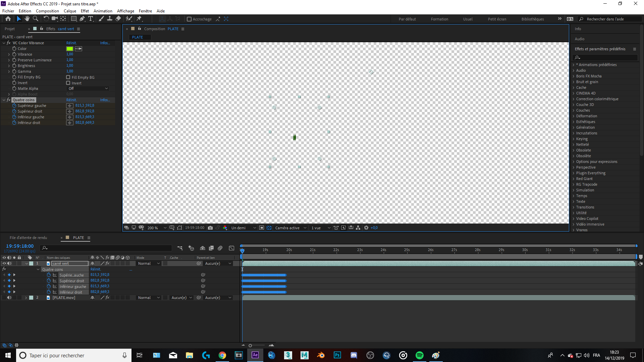Select the Hand tool
This screenshot has width=644, height=362.
click(x=27, y=19)
